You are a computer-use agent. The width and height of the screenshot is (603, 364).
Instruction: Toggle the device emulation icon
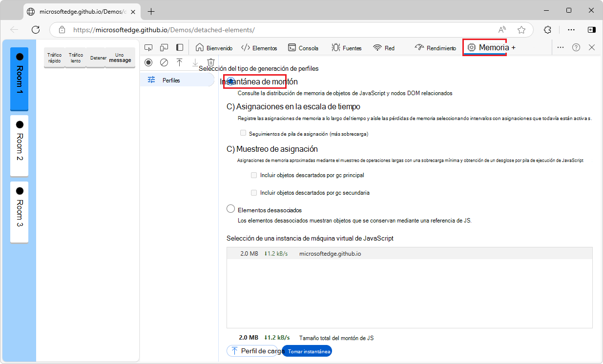[165, 48]
